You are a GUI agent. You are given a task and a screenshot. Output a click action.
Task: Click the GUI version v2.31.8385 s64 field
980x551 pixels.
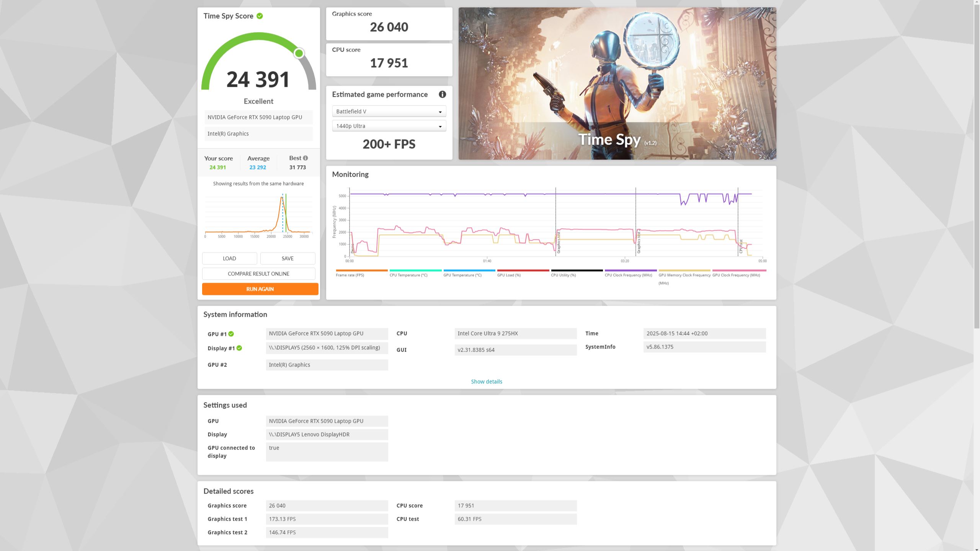(516, 350)
